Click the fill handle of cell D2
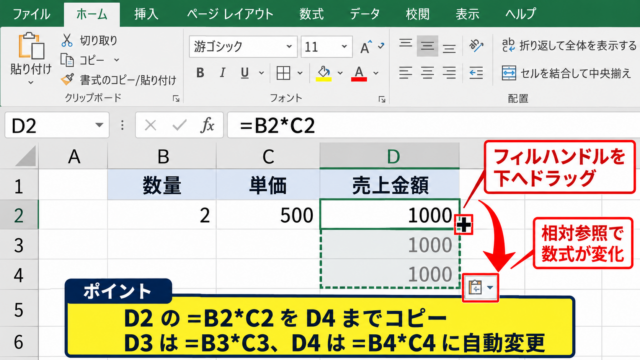The height and width of the screenshot is (360, 640). 464,224
